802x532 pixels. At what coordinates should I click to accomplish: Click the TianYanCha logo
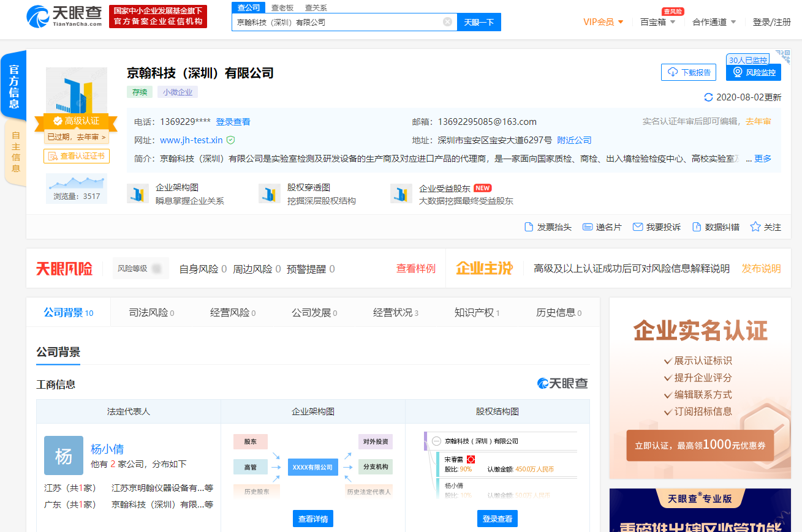64,17
